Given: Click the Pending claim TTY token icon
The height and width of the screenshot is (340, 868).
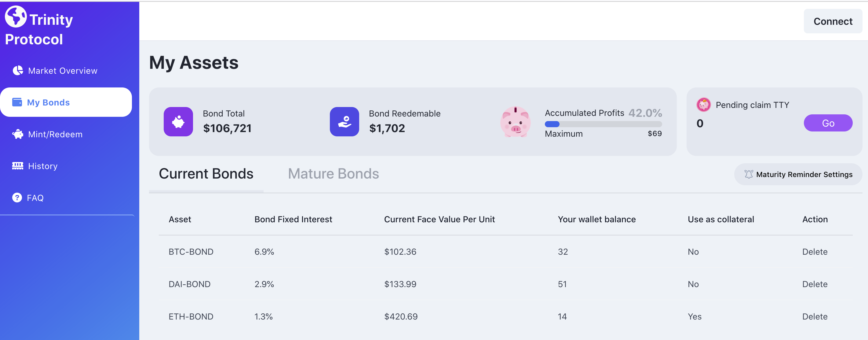Looking at the screenshot, I should pos(703,105).
